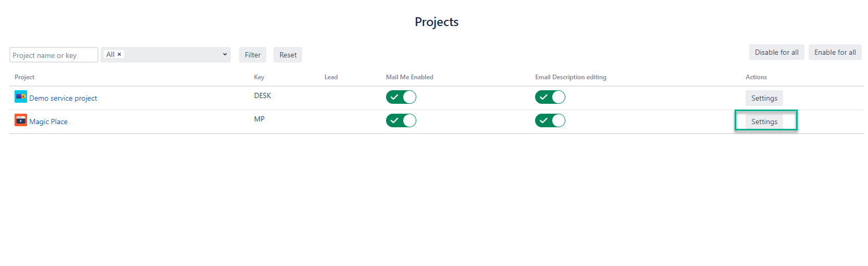Toggle Mail Me Enabled for Magic Place
The width and height of the screenshot is (868, 266).
401,120
